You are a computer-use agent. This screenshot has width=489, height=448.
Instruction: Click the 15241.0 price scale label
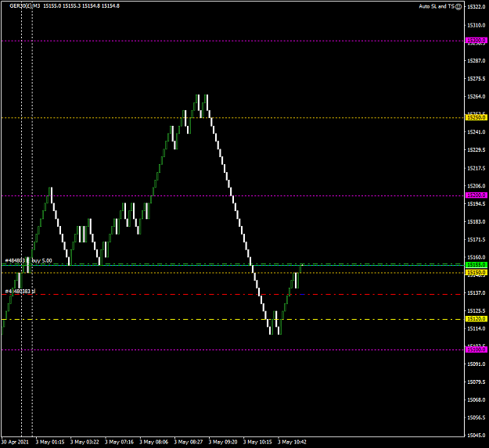pos(476,132)
